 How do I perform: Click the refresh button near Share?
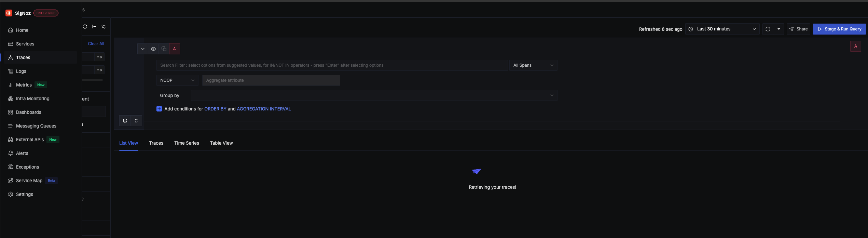pyautogui.click(x=768, y=29)
